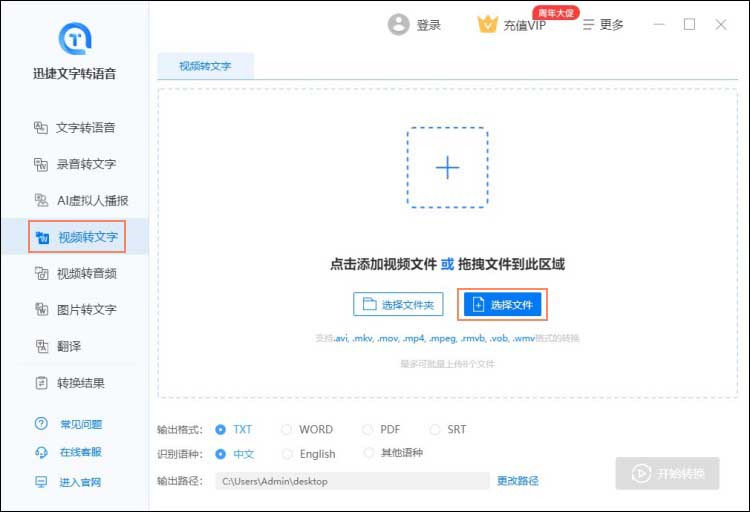
Task: Select 视频转文字 sidebar item
Action: (x=77, y=237)
